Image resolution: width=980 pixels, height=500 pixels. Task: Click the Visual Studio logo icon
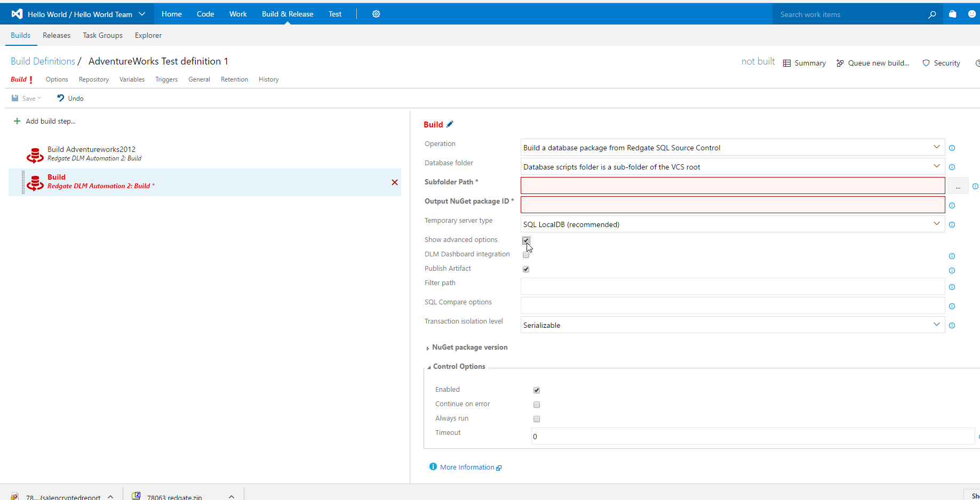[x=17, y=14]
